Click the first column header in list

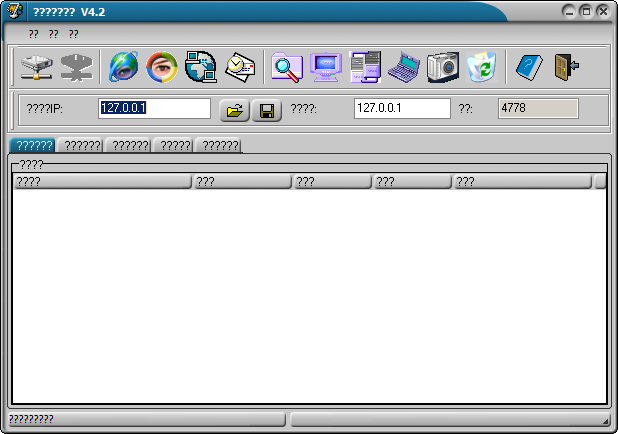(x=101, y=182)
